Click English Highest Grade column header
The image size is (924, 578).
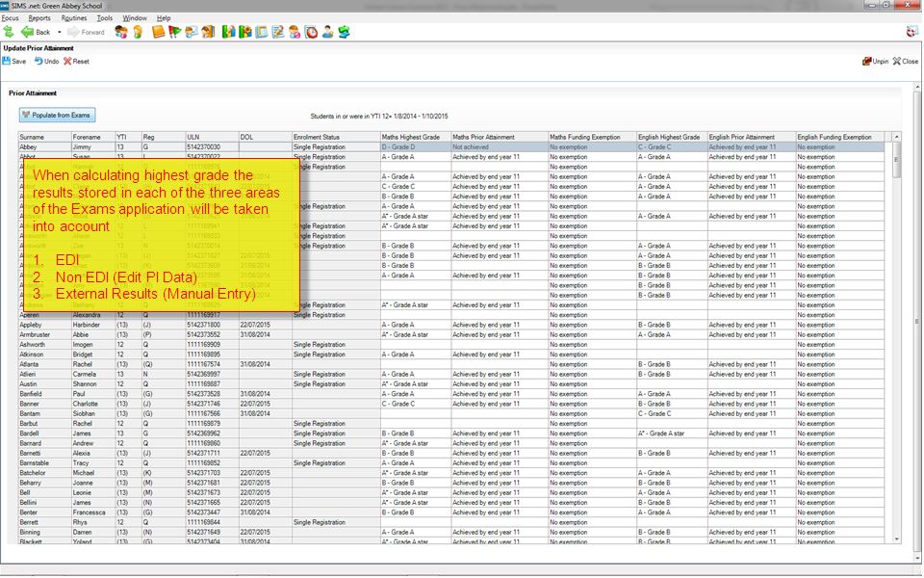pyautogui.click(x=672, y=137)
